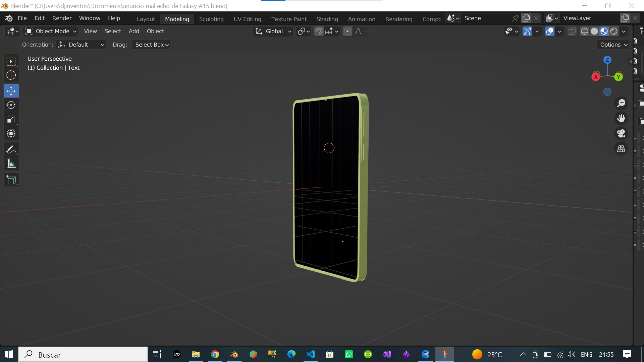Open the Global transform orientation dropdown
The width and height of the screenshot is (644, 362).
pyautogui.click(x=273, y=31)
